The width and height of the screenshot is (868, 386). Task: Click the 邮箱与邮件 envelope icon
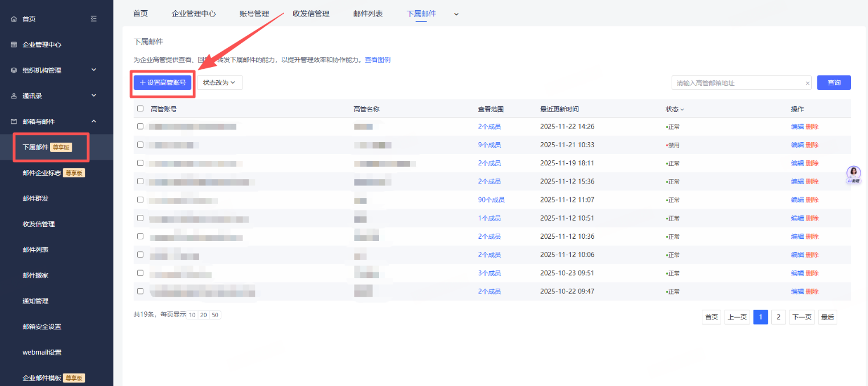click(14, 121)
